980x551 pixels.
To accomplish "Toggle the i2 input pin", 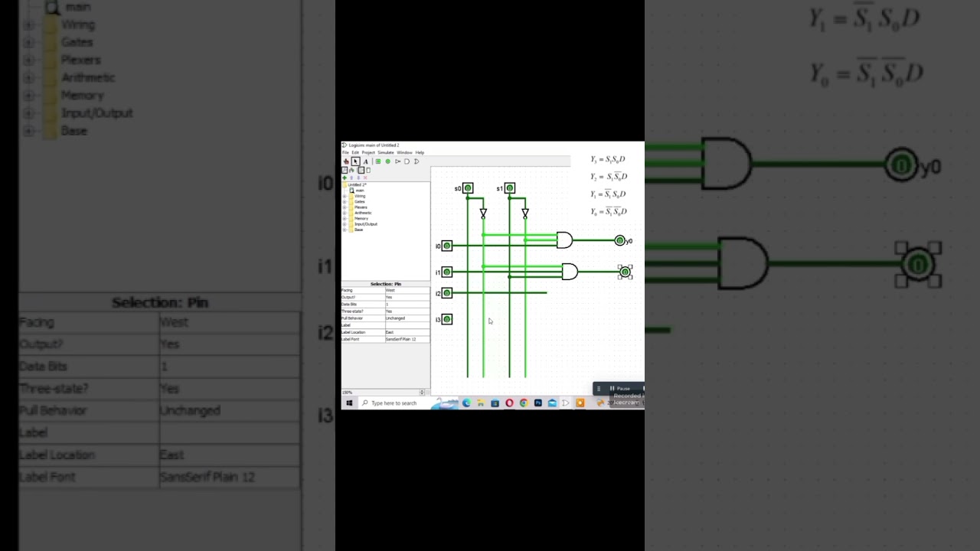I will tap(447, 293).
